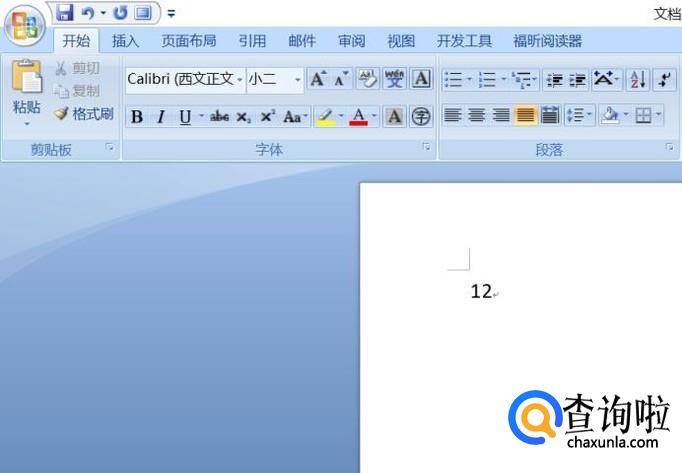This screenshot has width=682, height=473.
Task: Switch to the 开始 tab
Action: (76, 41)
